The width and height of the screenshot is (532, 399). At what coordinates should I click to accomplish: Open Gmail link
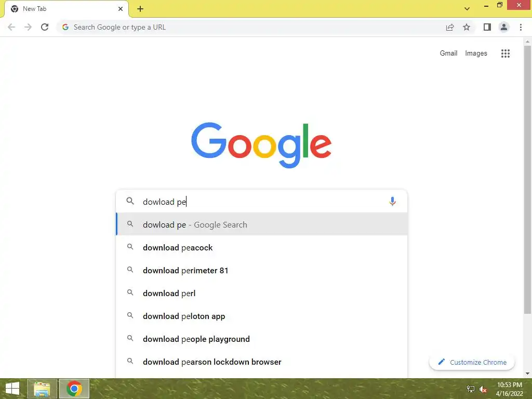(448, 54)
